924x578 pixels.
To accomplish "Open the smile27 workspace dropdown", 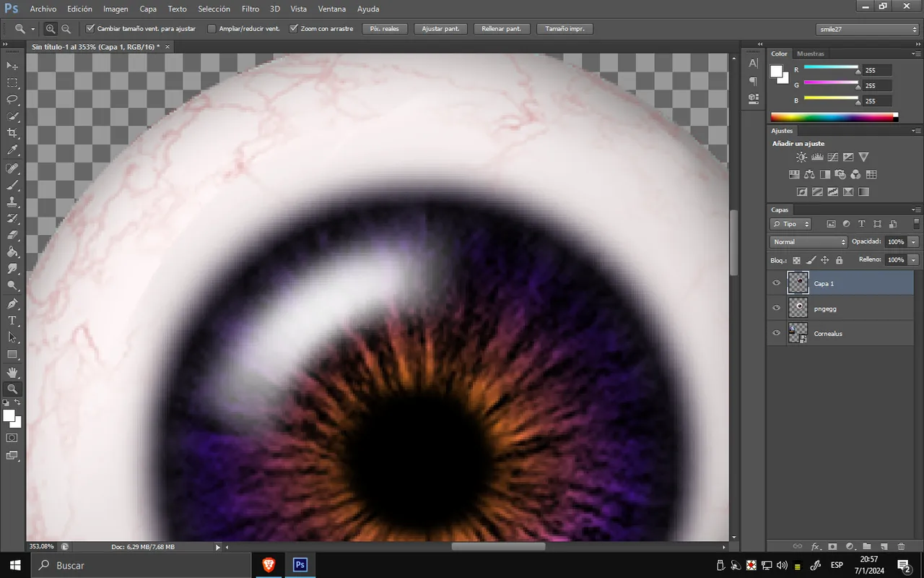I will [867, 29].
